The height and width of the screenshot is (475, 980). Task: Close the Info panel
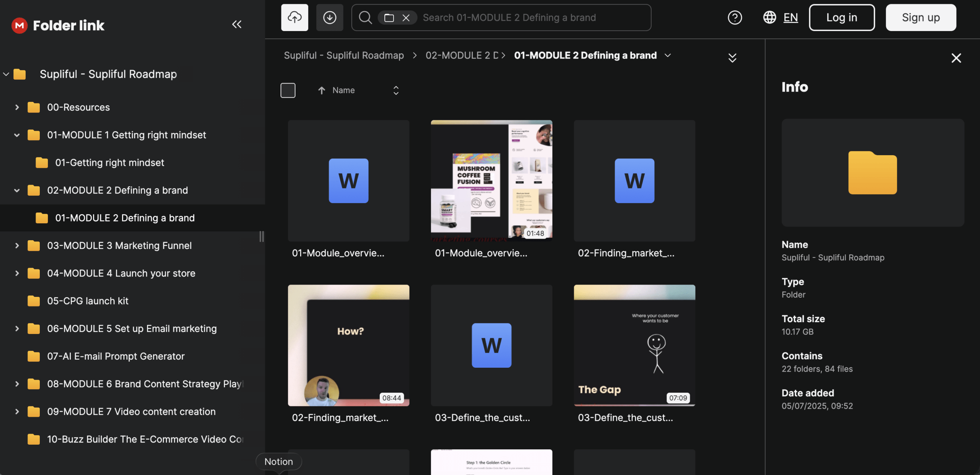coord(956,58)
